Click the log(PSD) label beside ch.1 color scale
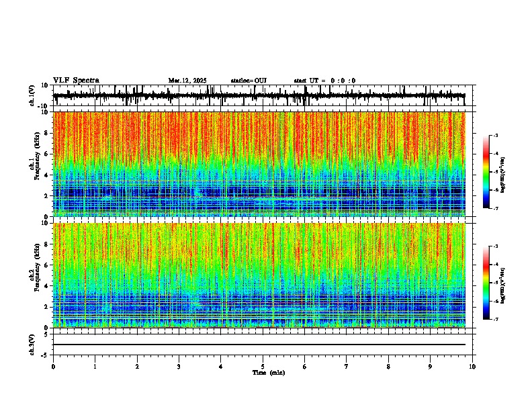 click(504, 175)
